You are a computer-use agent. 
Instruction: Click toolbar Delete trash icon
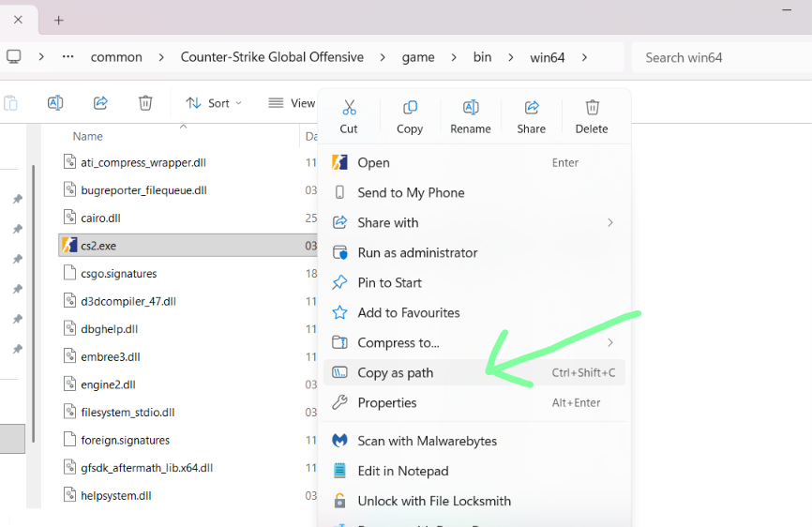[x=145, y=103]
